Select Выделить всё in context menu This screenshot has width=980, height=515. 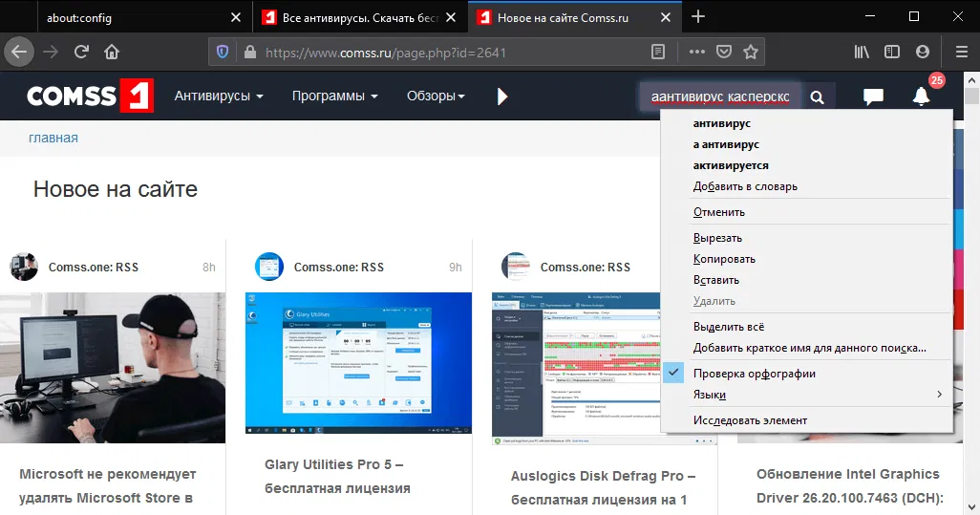807,327
